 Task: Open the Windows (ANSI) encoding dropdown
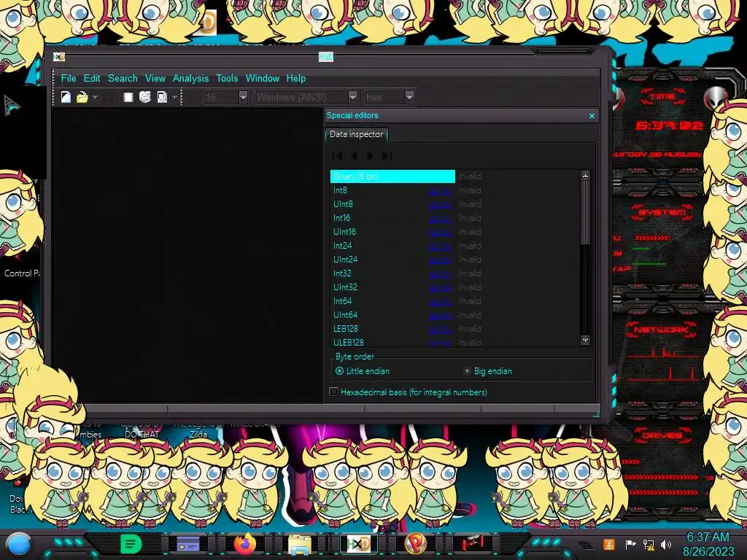352,97
